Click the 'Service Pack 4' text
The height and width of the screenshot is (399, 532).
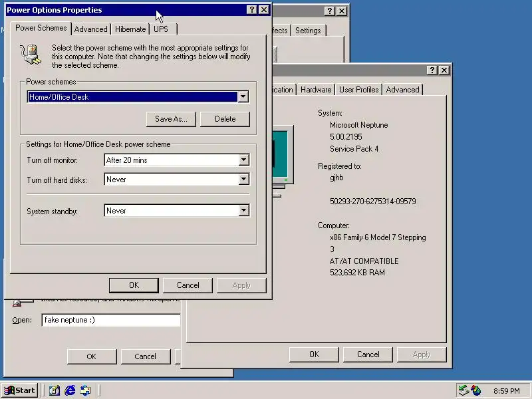[x=354, y=148]
